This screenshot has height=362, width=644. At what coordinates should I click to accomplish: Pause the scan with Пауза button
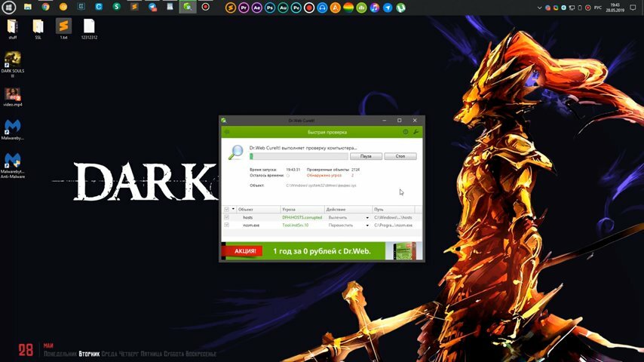[x=366, y=156]
